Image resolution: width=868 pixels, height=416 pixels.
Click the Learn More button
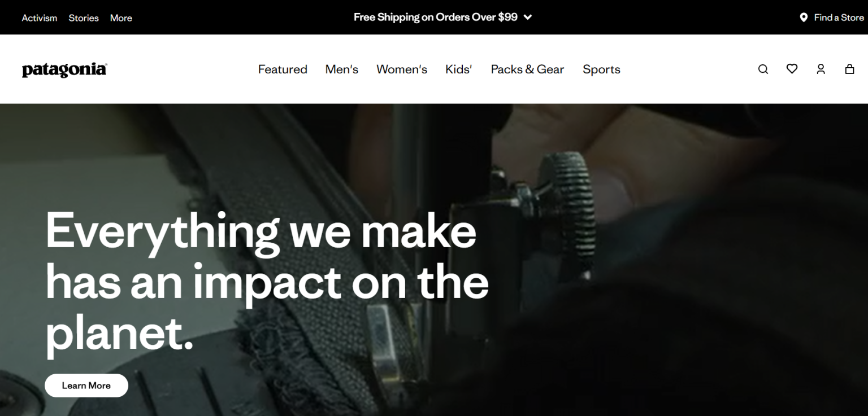pyautogui.click(x=86, y=386)
